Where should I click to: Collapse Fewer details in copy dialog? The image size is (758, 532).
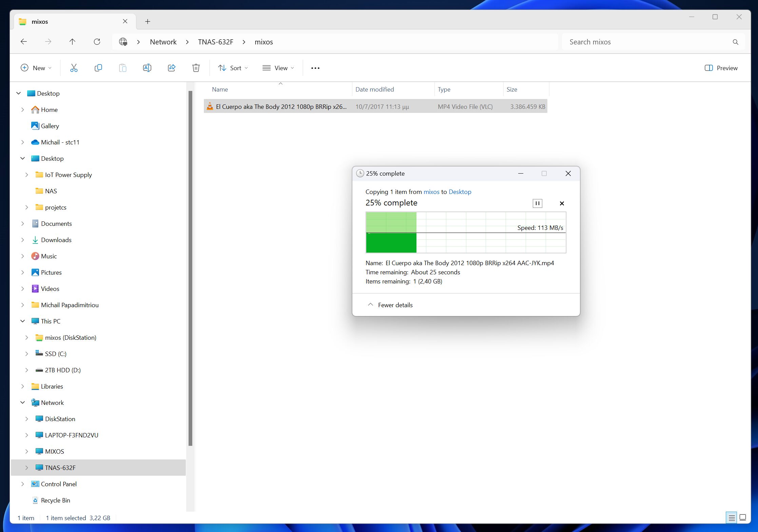390,305
